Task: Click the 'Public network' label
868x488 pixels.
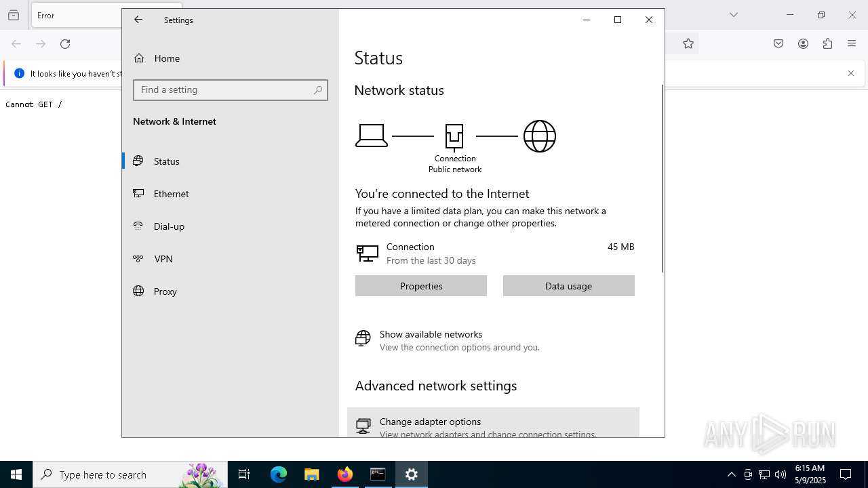Action: tap(455, 169)
